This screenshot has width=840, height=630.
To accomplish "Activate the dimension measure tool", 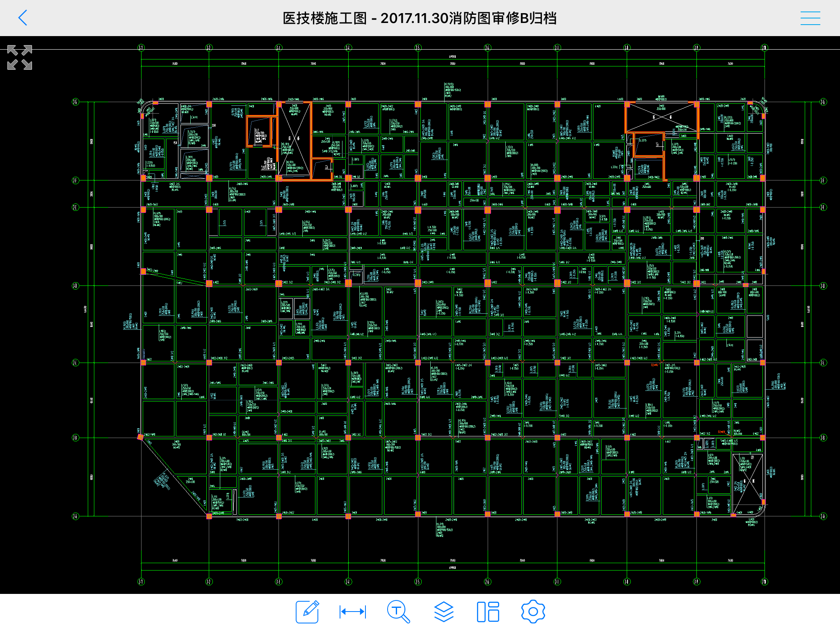I will (353, 612).
